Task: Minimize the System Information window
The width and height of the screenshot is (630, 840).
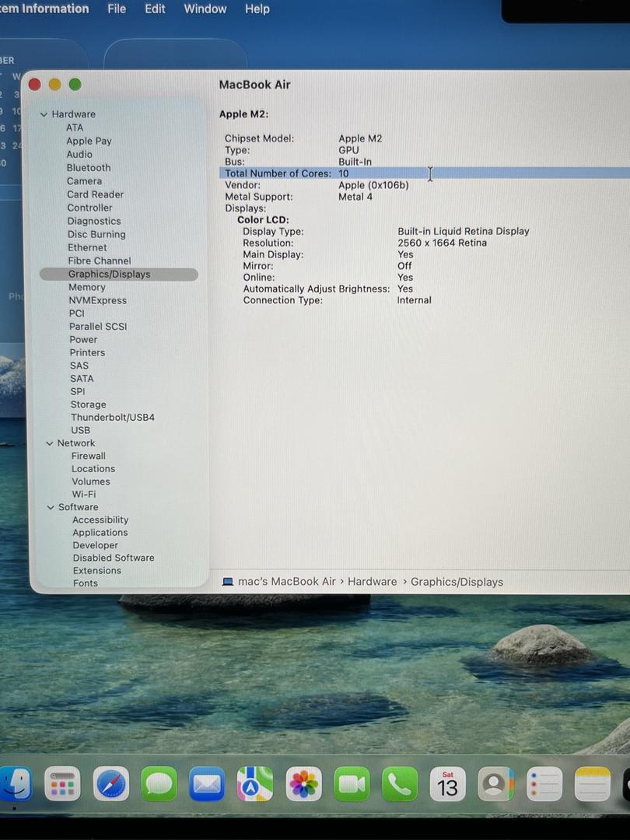Action: click(x=54, y=84)
